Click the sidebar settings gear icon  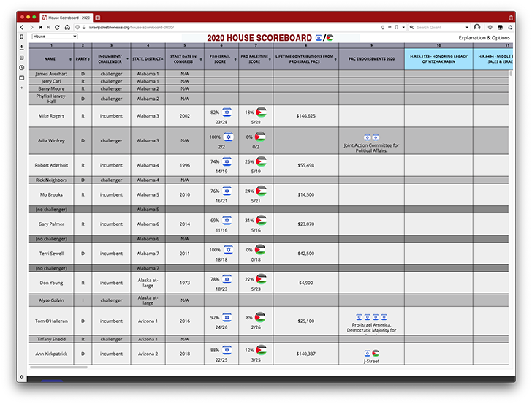click(22, 377)
